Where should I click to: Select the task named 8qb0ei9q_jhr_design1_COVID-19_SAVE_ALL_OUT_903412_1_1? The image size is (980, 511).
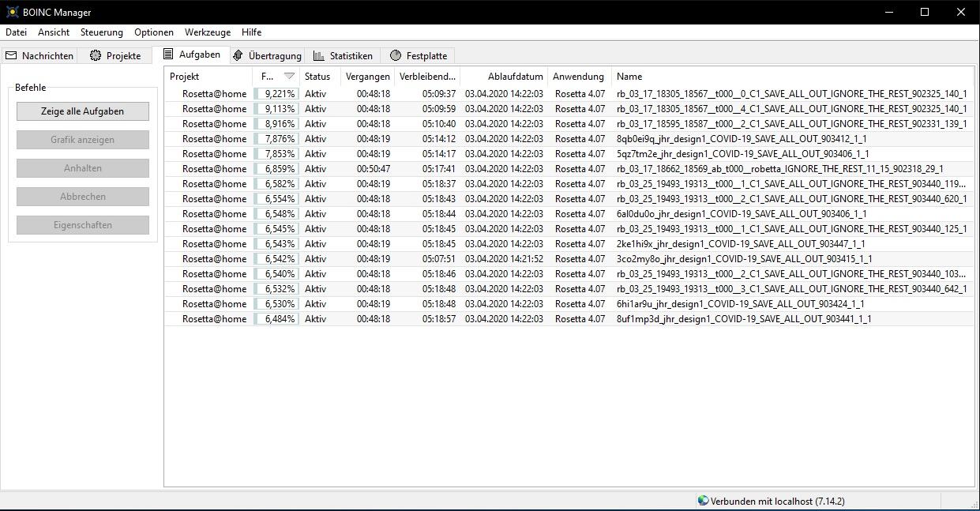click(742, 139)
